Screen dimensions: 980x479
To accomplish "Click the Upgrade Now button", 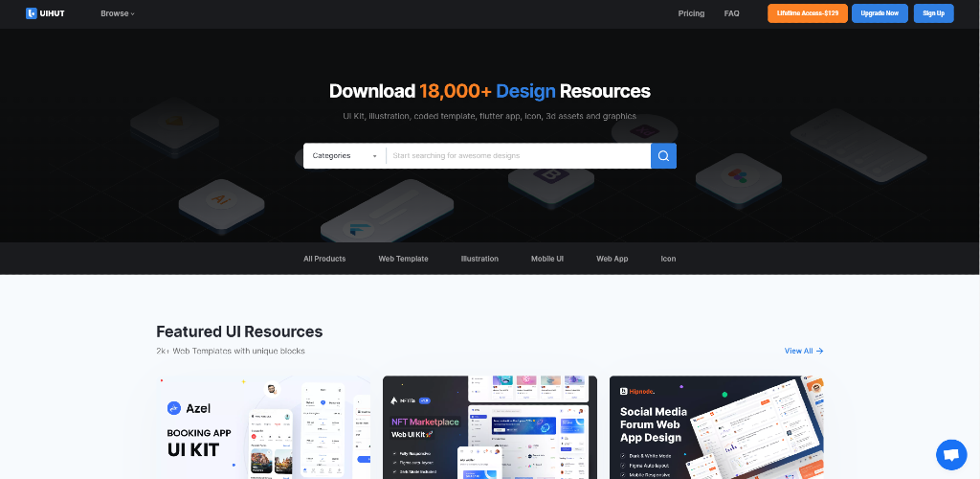I will click(x=880, y=13).
